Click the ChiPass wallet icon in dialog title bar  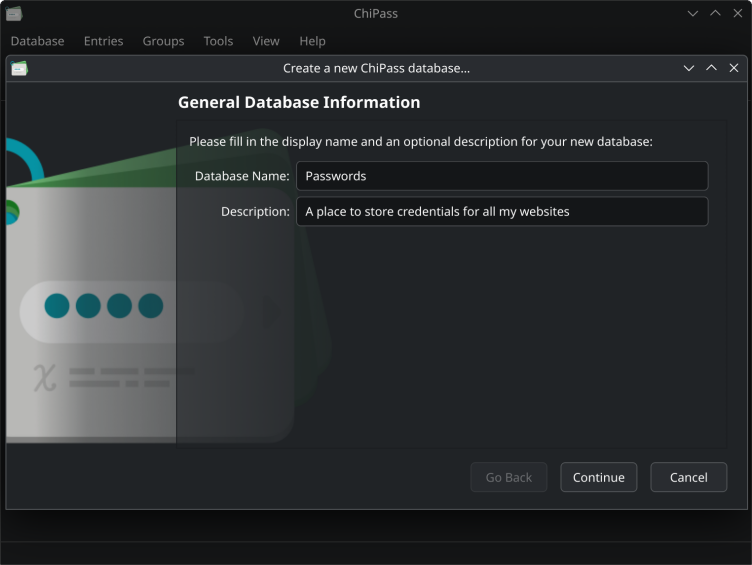[x=19, y=69]
